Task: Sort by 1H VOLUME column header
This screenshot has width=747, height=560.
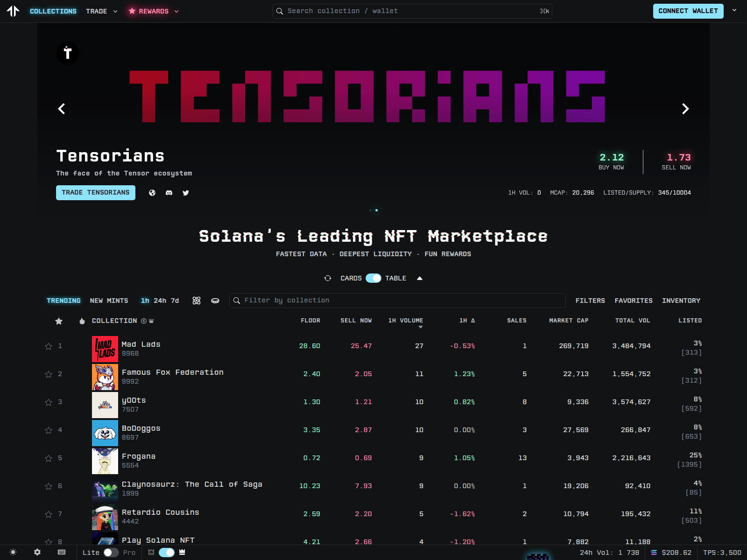Action: point(406,321)
